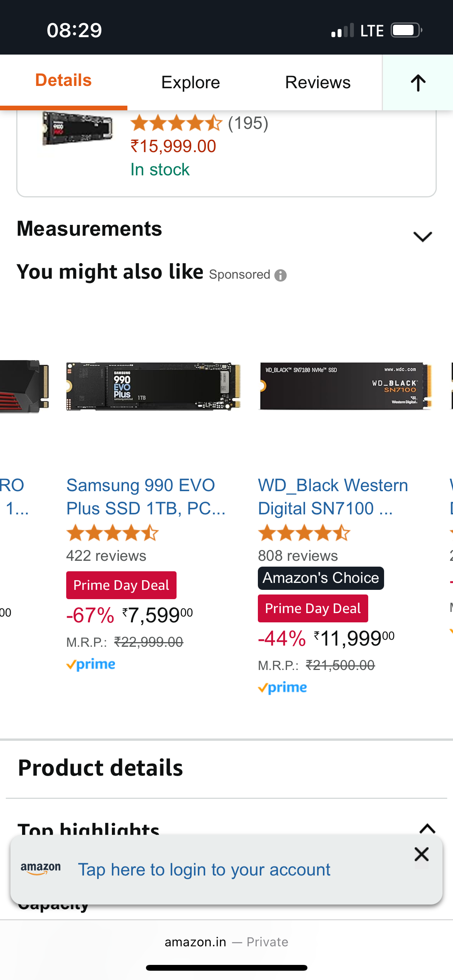Tap the star rating of Samsung 990 EVO Plus

[x=112, y=533]
